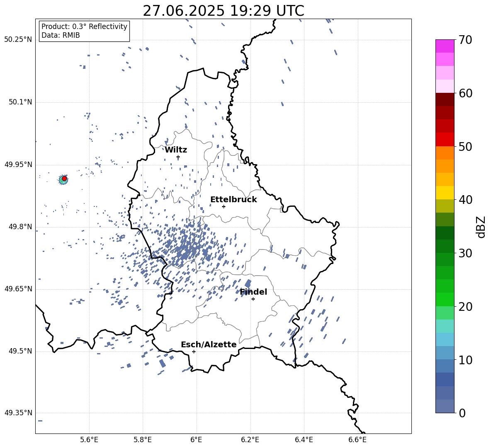Image resolution: width=491 pixels, height=448 pixels.
Task: Click the cross marker below Esch/Alzette
Action: pyautogui.click(x=194, y=351)
